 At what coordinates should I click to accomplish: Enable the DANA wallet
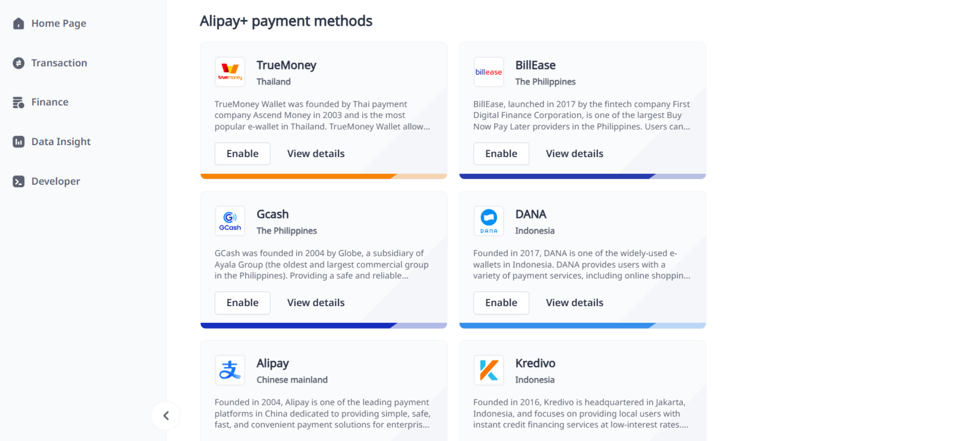(x=501, y=302)
